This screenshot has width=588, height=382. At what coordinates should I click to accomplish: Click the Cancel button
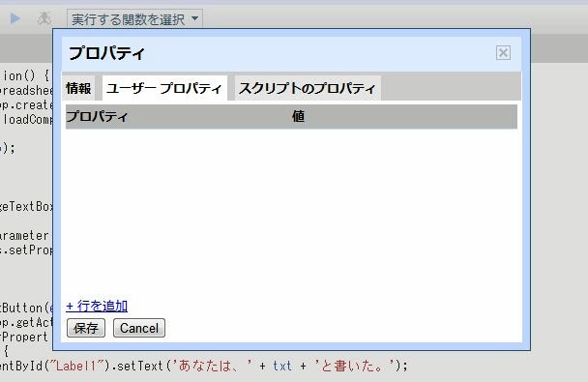(x=139, y=328)
